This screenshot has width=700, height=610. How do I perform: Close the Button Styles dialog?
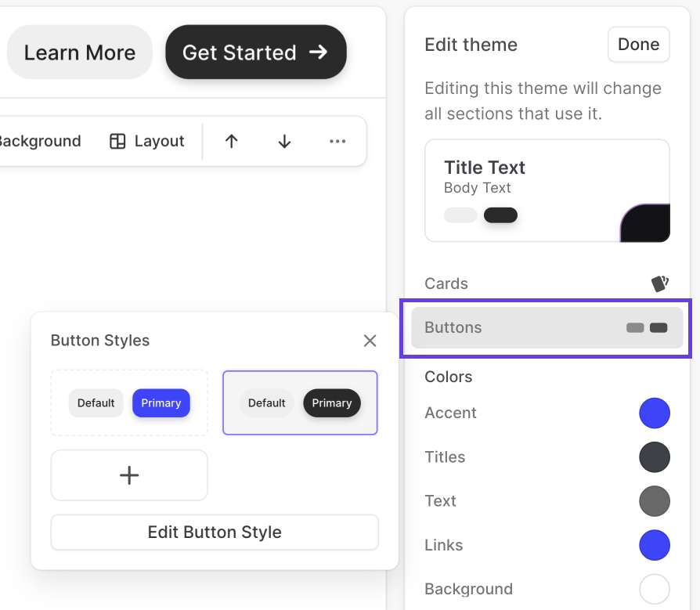click(369, 341)
